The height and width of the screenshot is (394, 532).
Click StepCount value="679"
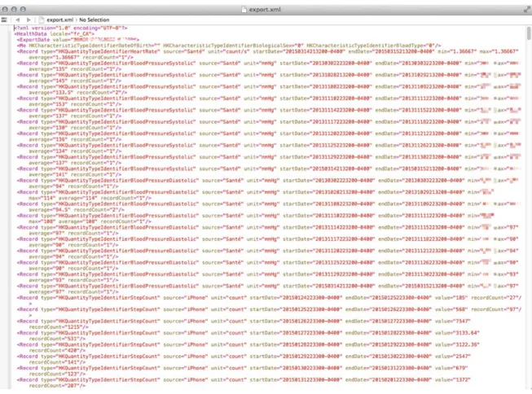pyautogui.click(x=451, y=368)
